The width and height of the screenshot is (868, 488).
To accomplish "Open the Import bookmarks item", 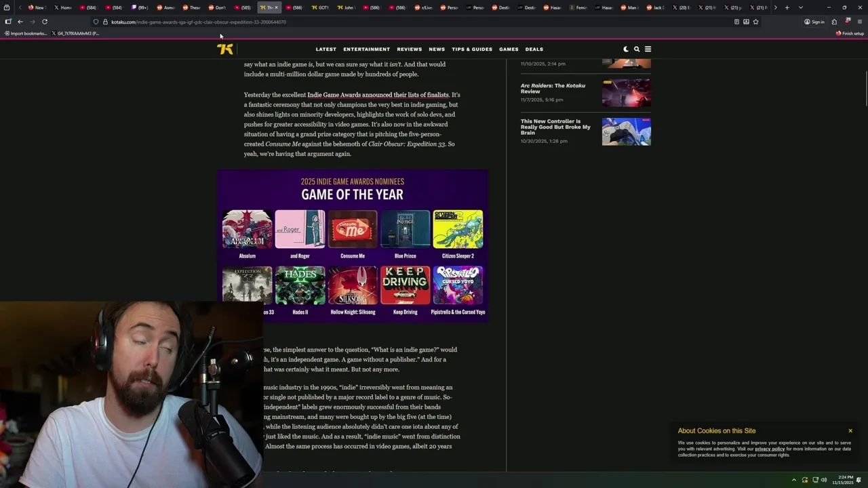I will click(x=26, y=33).
